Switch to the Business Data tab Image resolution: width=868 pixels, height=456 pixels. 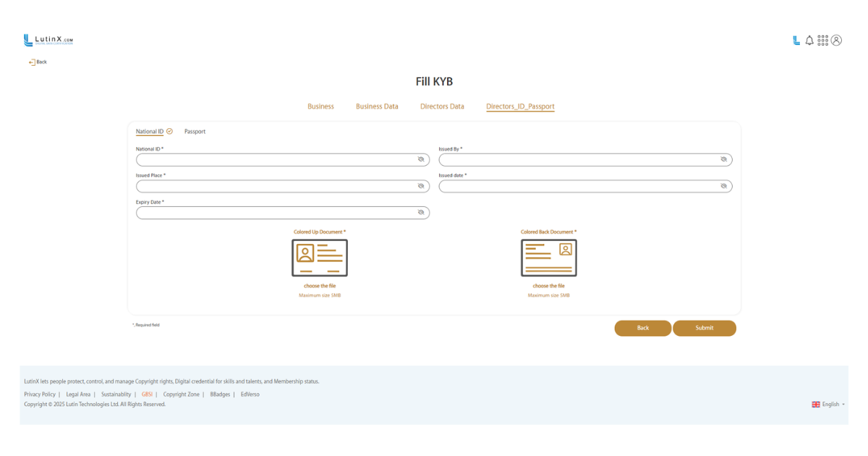pyautogui.click(x=377, y=106)
